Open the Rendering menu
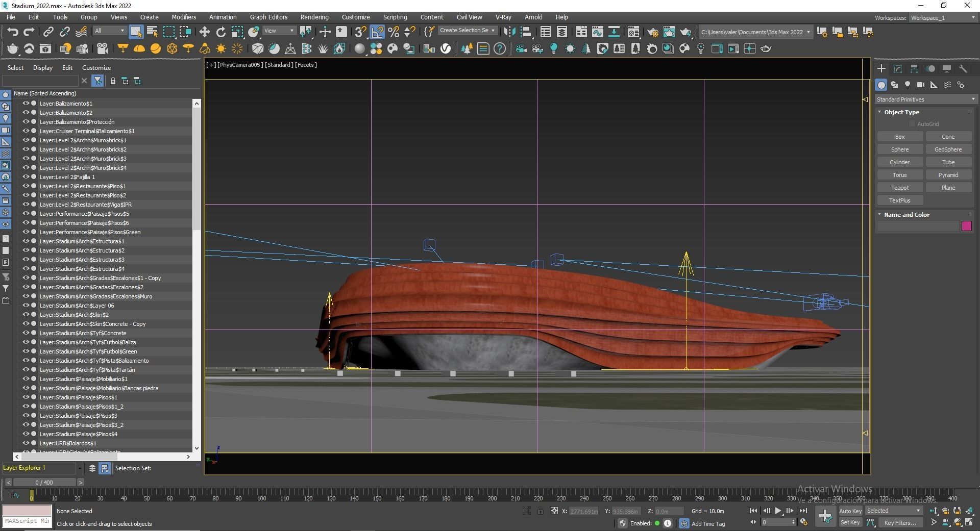This screenshot has height=531, width=980. point(314,17)
